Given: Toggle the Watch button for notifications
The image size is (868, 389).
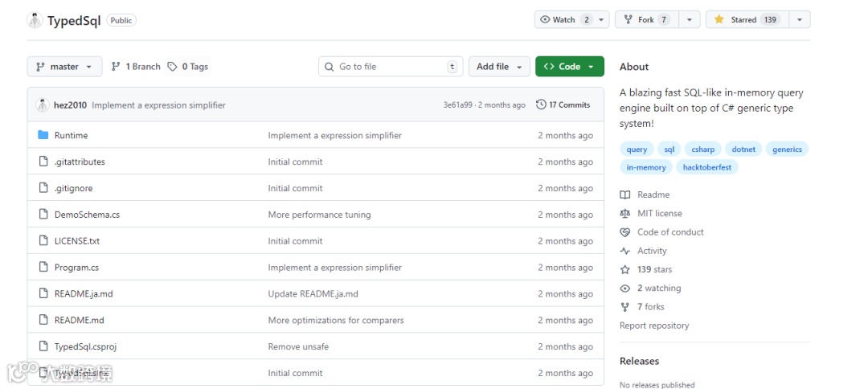Looking at the screenshot, I should (563, 19).
